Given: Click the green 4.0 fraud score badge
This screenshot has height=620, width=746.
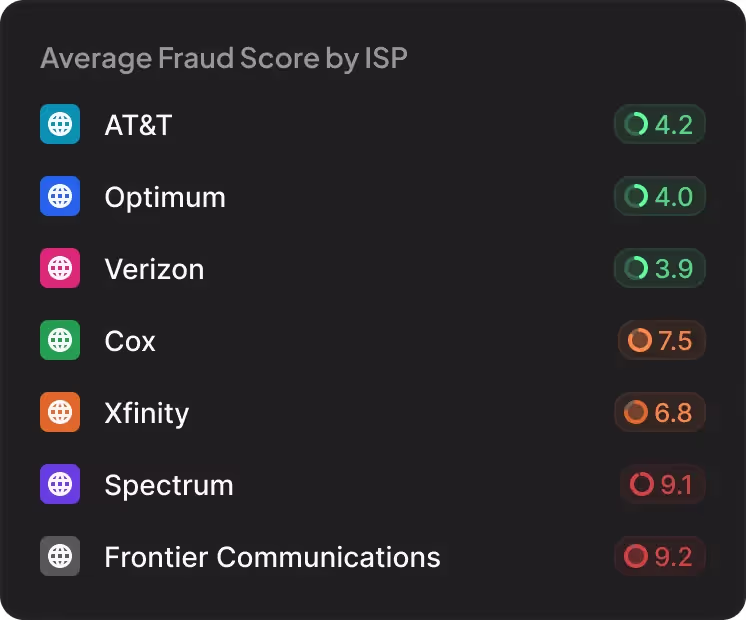Looking at the screenshot, I should click(660, 197).
